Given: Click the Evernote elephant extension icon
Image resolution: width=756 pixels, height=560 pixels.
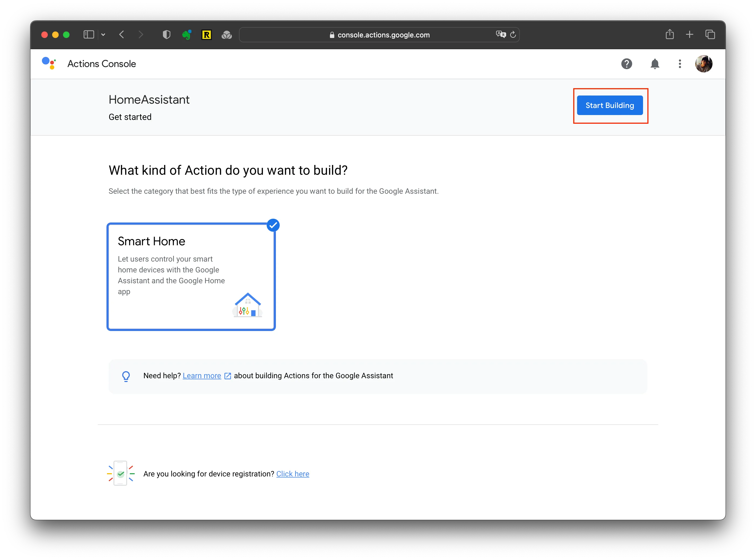Looking at the screenshot, I should point(186,34).
